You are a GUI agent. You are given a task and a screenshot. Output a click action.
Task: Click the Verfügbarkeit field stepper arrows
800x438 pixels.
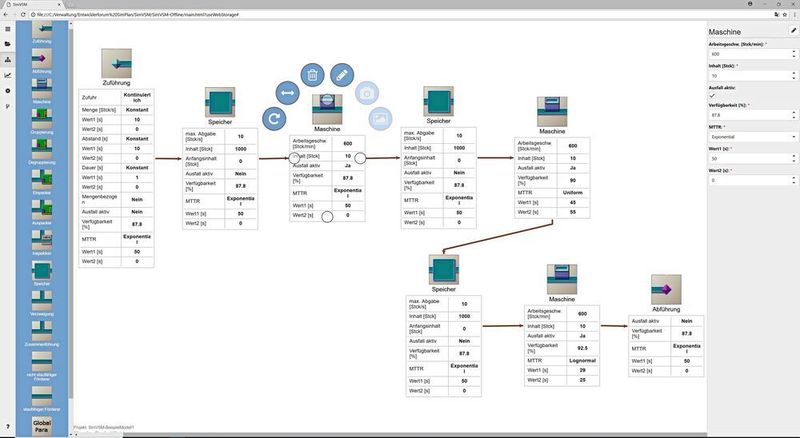[794, 115]
